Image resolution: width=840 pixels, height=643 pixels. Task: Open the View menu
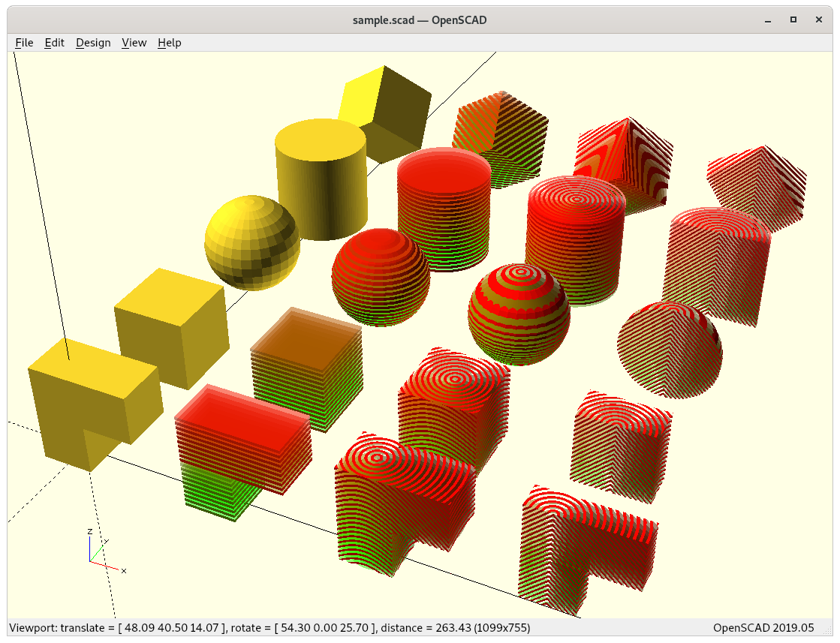coord(134,43)
